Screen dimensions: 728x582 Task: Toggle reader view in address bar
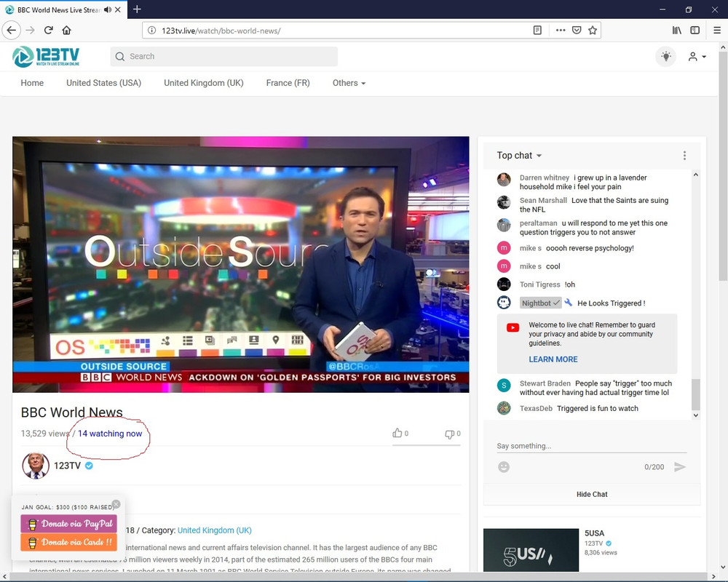537,30
